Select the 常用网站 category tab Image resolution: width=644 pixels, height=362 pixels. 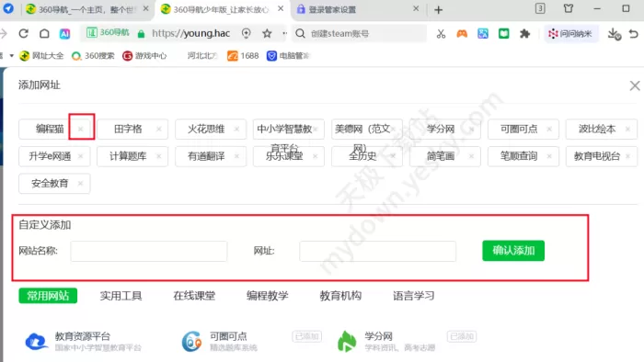[x=48, y=296]
